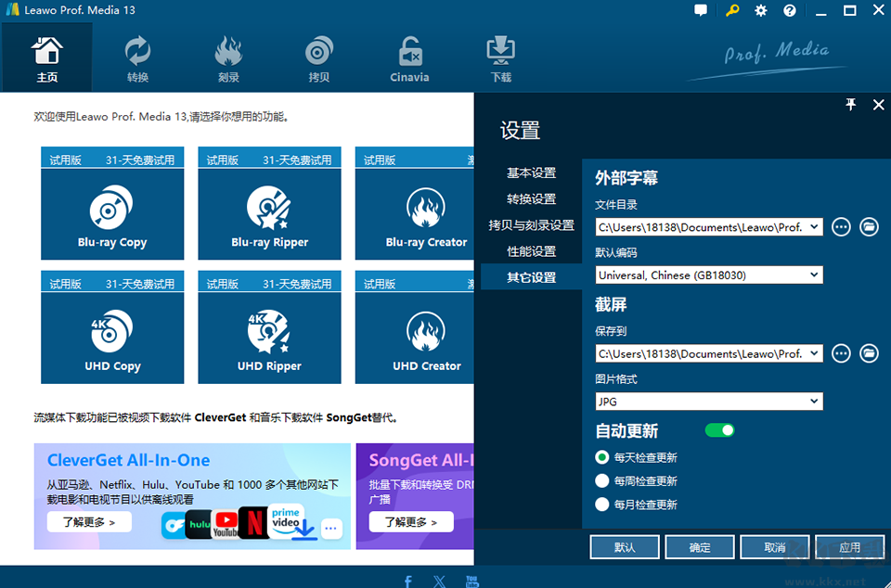Browse subtitle directory with the ellipsis button
This screenshot has height=588, width=891.
(x=841, y=227)
